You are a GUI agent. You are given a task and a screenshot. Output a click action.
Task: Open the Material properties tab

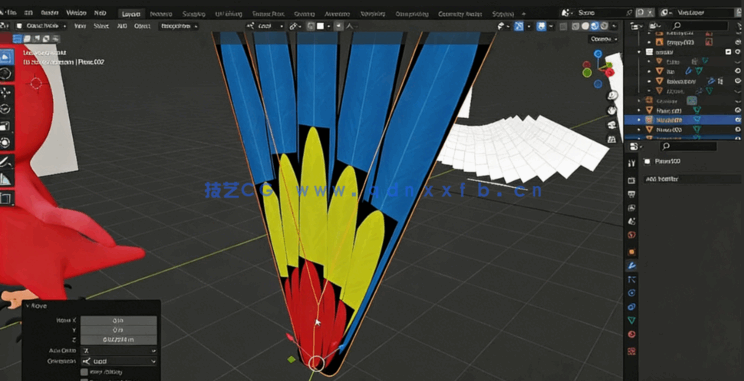tap(632, 335)
